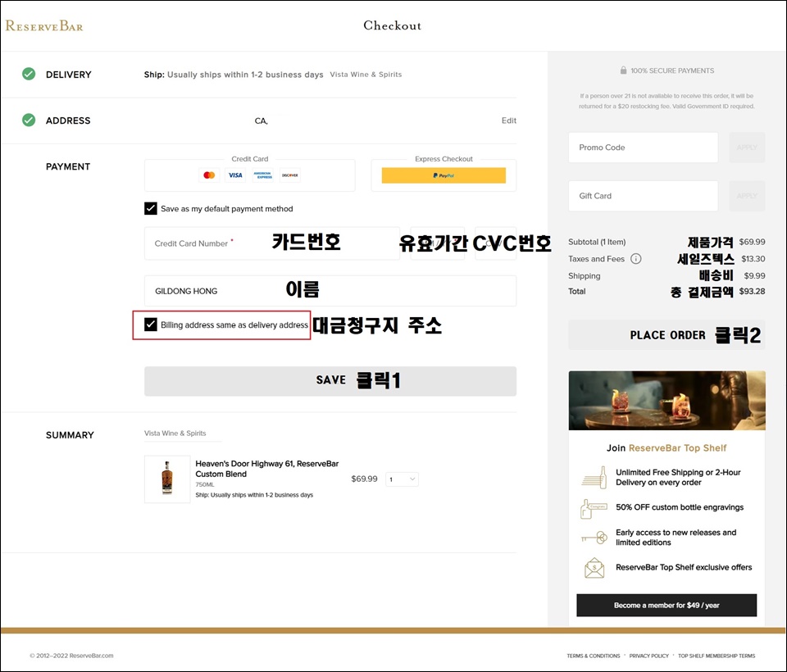Click the Total amount $93.28
This screenshot has width=787, height=672.
pos(752,291)
